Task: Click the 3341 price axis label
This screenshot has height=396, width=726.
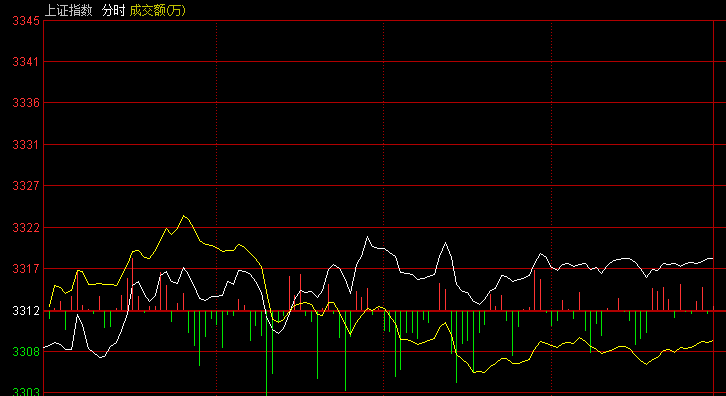Action: coord(25,62)
